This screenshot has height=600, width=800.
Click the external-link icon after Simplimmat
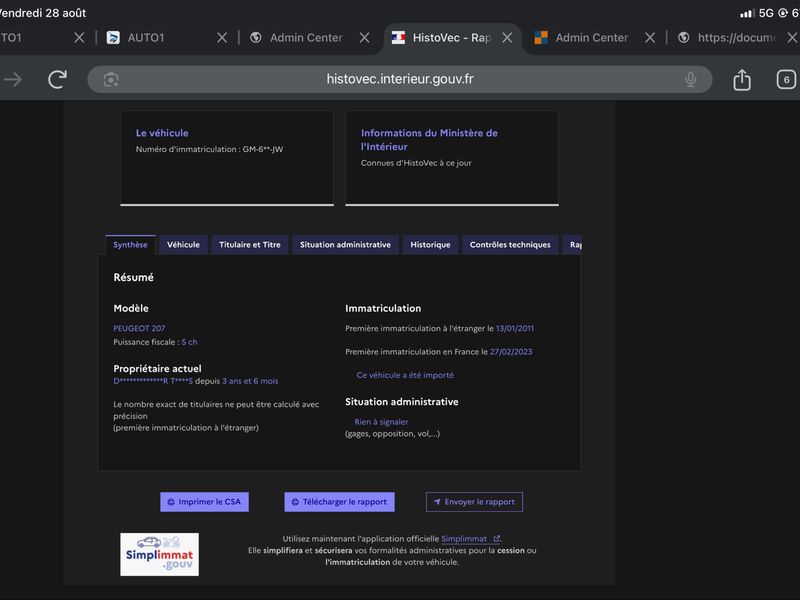click(496, 538)
